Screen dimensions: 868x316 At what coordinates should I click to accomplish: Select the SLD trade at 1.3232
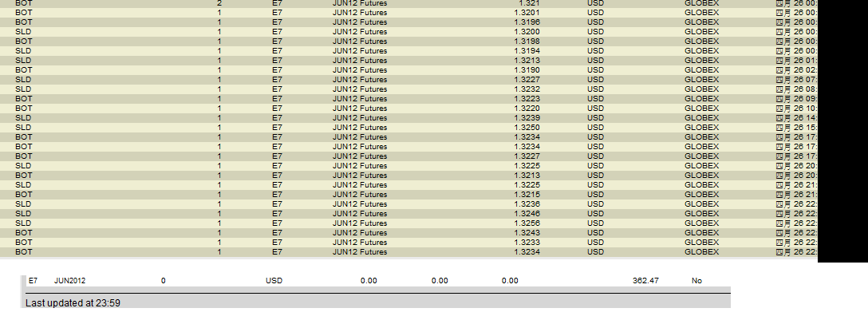pyautogui.click(x=408, y=89)
